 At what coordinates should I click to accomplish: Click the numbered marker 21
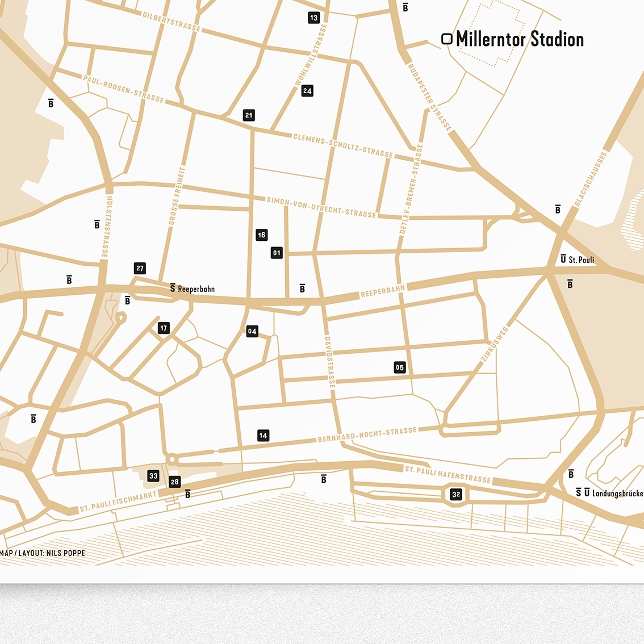pos(249,115)
